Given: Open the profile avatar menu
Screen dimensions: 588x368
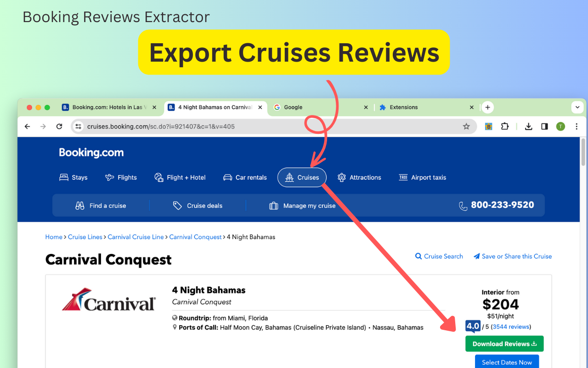Looking at the screenshot, I should (560, 126).
